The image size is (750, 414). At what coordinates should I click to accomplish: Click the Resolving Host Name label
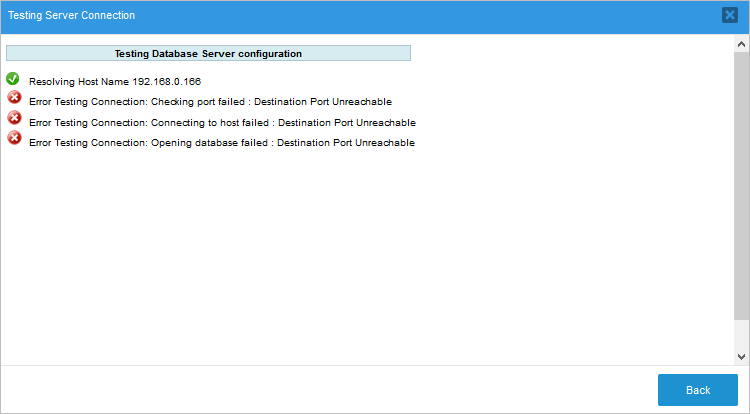click(x=80, y=81)
